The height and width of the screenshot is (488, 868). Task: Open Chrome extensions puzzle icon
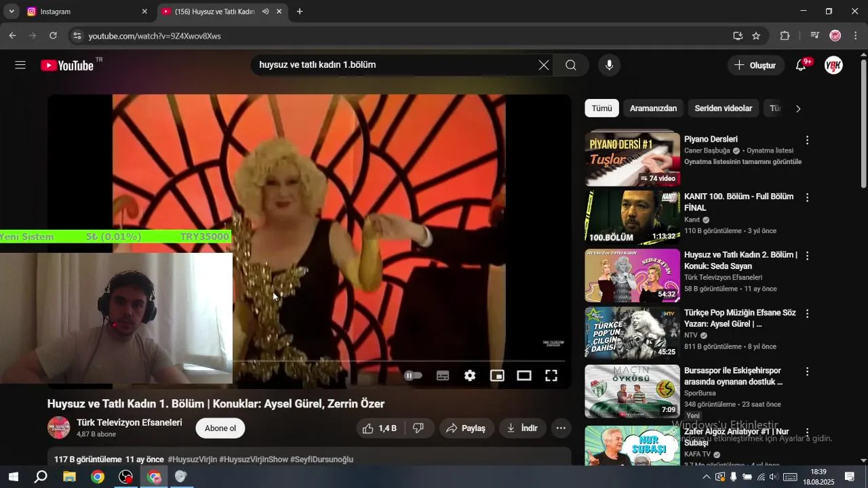785,36
